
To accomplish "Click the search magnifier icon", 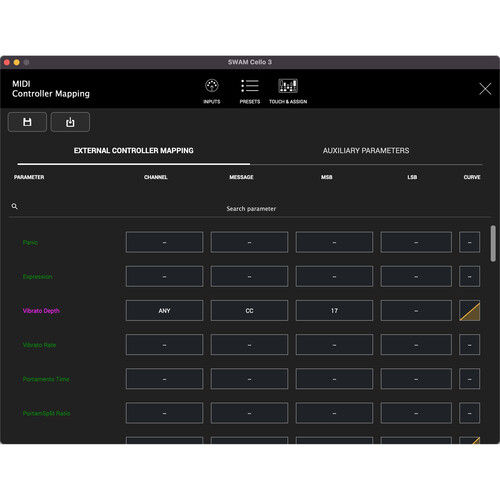I will click(x=14, y=206).
